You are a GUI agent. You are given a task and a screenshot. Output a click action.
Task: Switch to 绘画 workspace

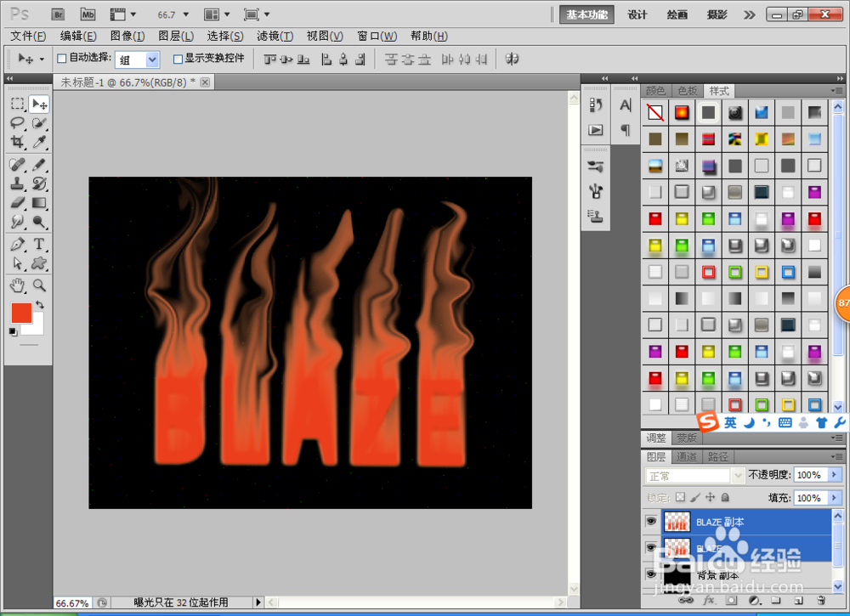point(677,14)
